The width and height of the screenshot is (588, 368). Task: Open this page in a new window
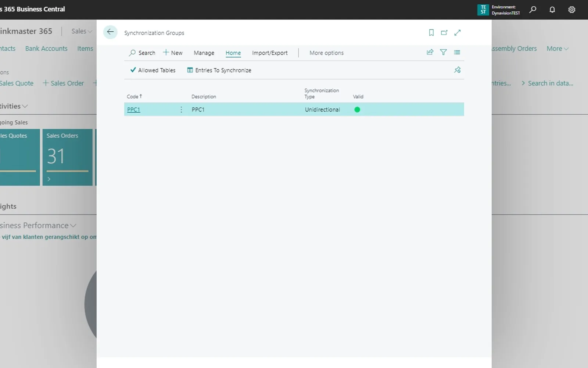click(444, 33)
